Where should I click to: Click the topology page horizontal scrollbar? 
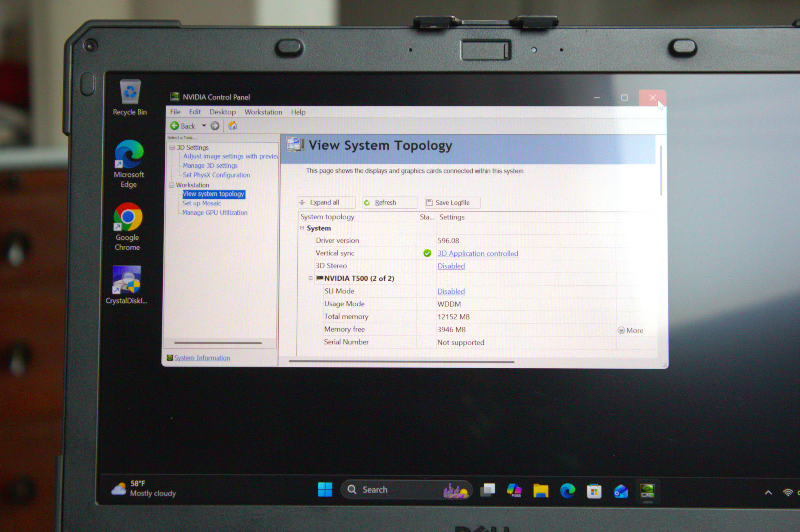[x=401, y=361]
